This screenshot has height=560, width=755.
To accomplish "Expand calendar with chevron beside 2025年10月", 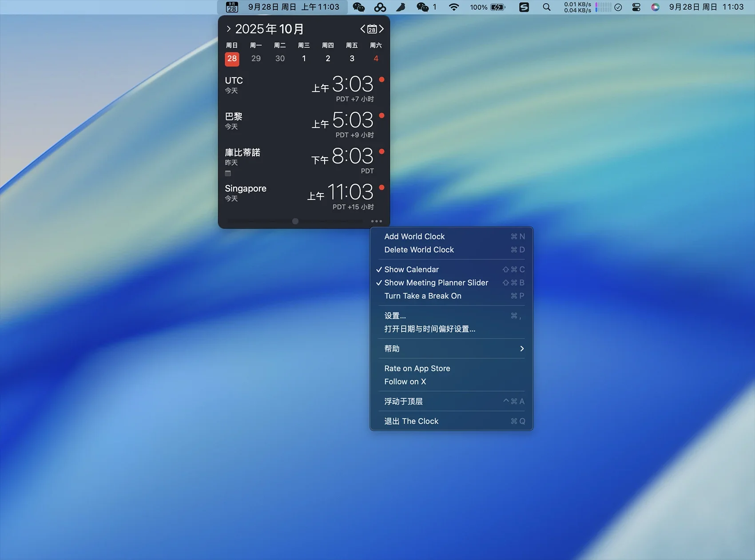I will 228,29.
